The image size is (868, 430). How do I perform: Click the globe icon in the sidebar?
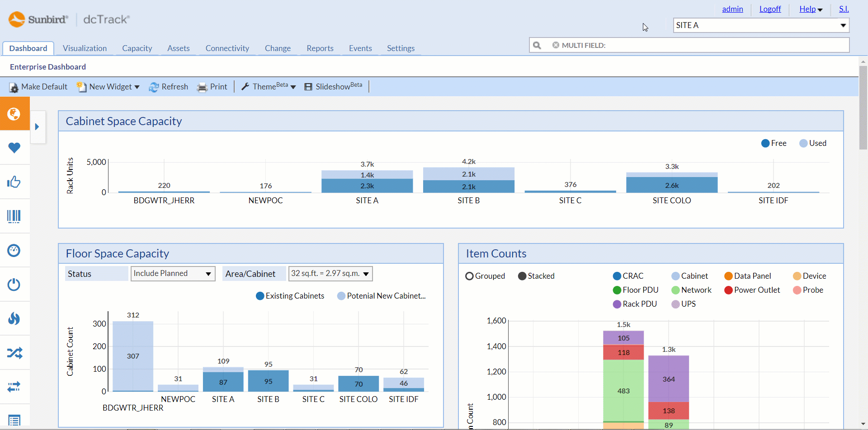(x=14, y=113)
